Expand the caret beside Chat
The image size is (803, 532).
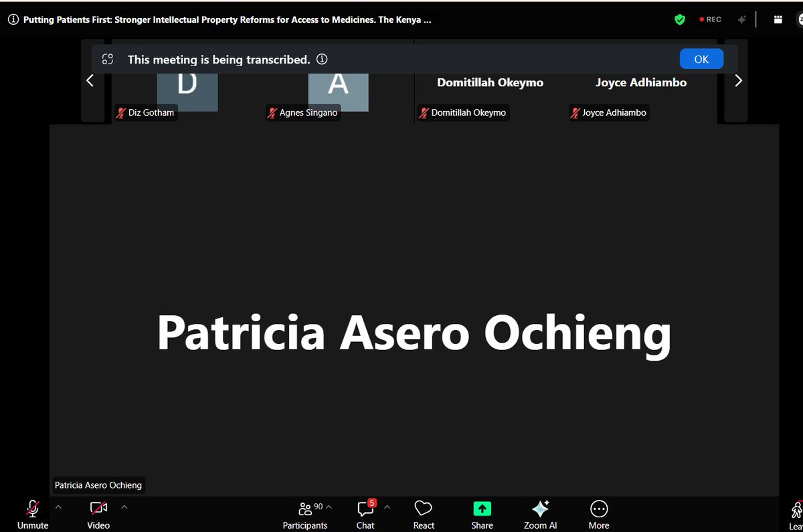coord(387,507)
